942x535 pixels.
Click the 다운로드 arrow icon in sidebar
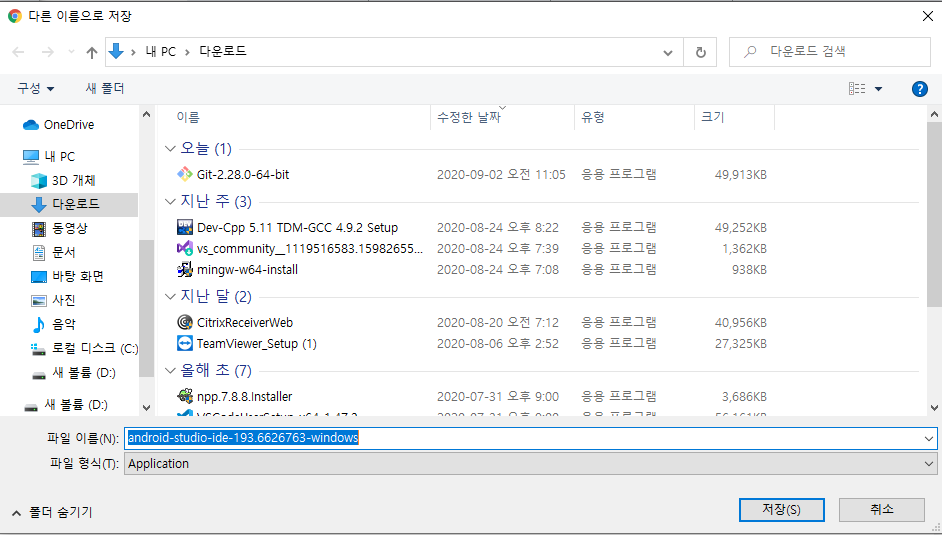tap(39, 205)
